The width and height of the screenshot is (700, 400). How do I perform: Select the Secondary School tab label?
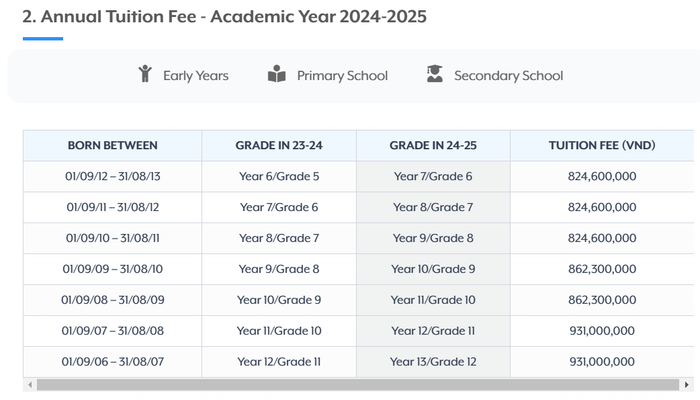(x=508, y=75)
